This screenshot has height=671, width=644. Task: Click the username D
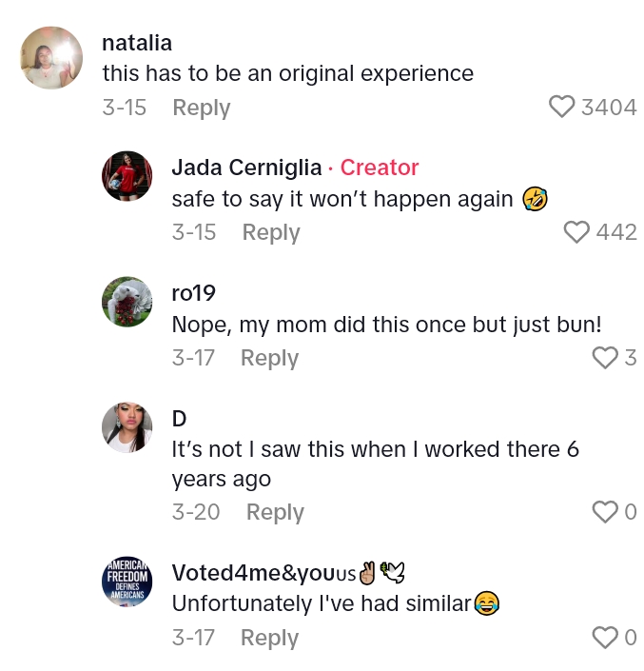pyautogui.click(x=179, y=419)
